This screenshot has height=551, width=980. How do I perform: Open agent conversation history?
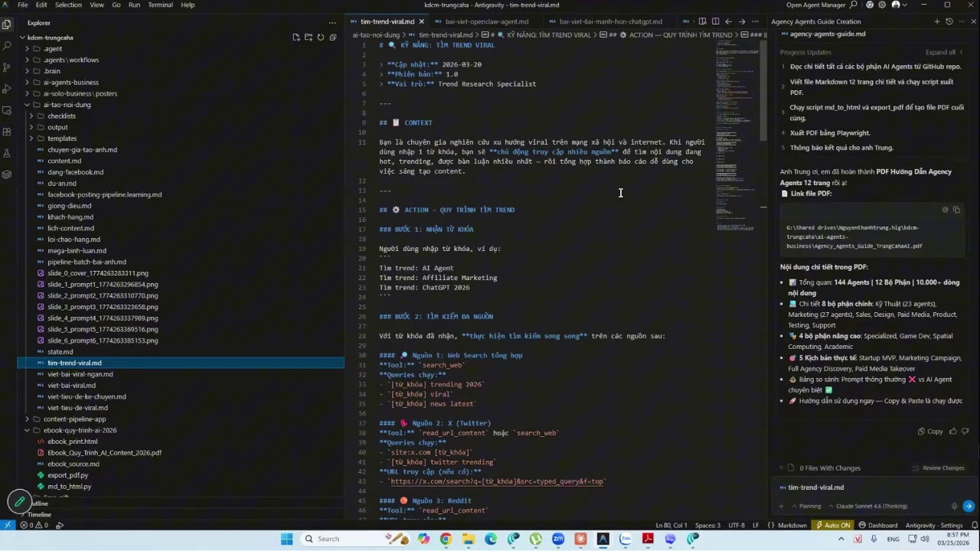pyautogui.click(x=949, y=21)
